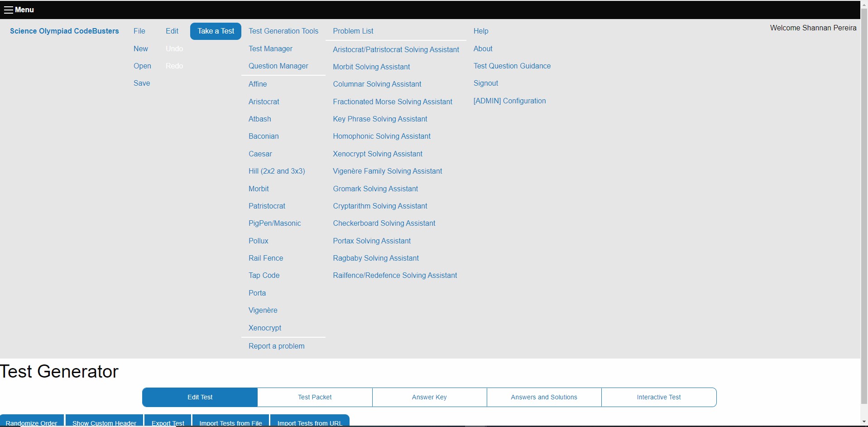868x427 pixels.
Task: Open Test Generation Tools menu
Action: point(283,31)
